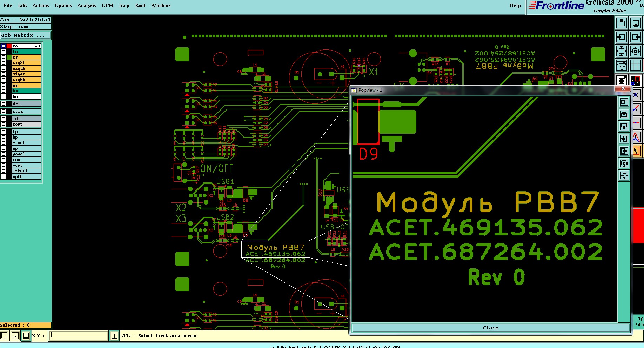The height and width of the screenshot is (348, 644).
Task: Open the Rout menu
Action: 140,5
